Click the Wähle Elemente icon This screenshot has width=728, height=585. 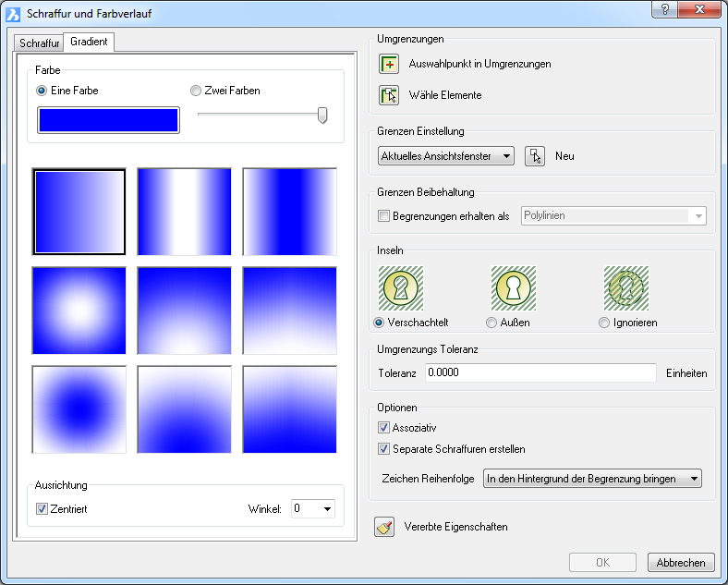tap(388, 95)
